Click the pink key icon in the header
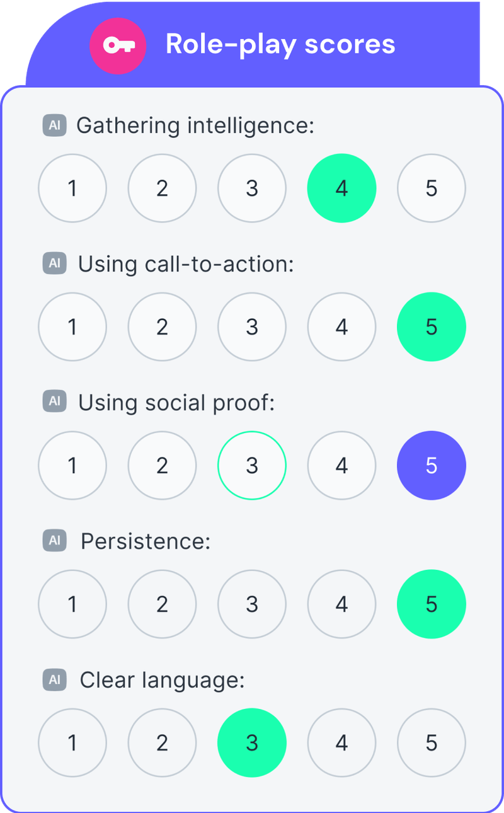Viewport: 504px width, 813px height. click(118, 45)
